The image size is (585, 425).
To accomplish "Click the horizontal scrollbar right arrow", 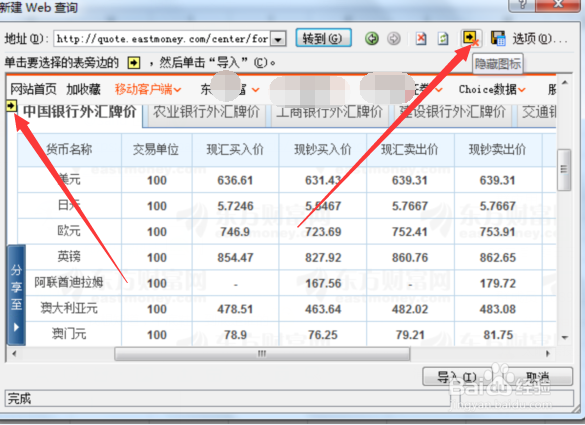I will [548, 353].
